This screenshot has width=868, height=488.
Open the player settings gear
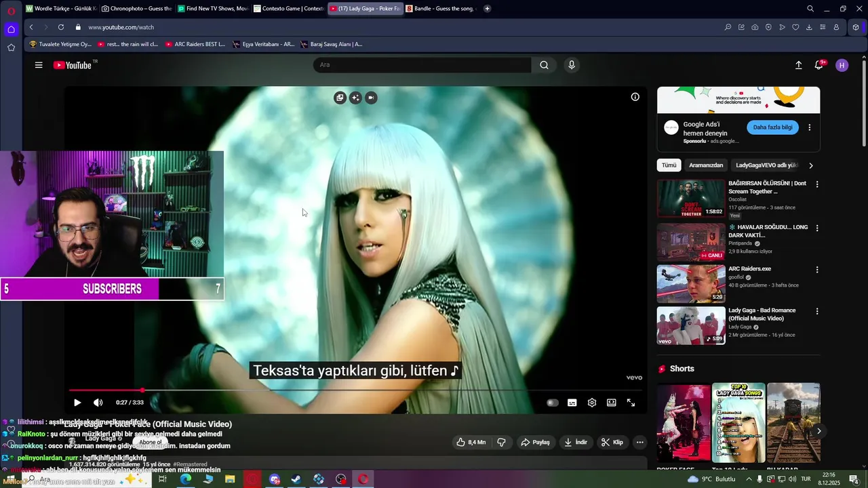click(592, 403)
